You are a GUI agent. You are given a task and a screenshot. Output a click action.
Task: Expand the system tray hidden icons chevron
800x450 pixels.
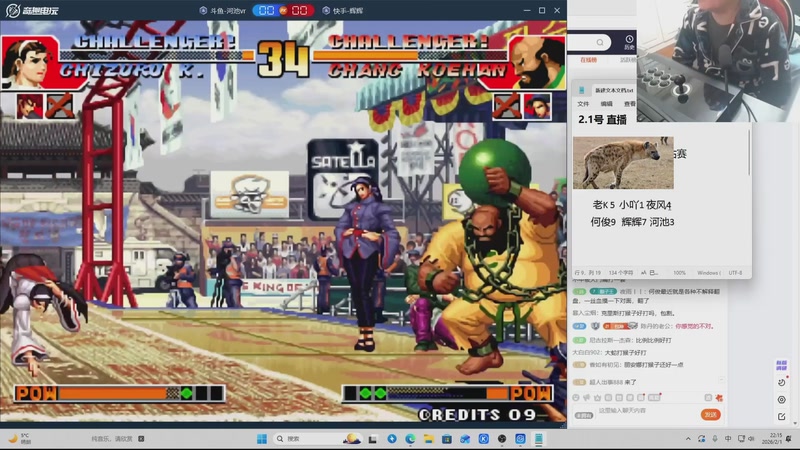[x=688, y=439]
